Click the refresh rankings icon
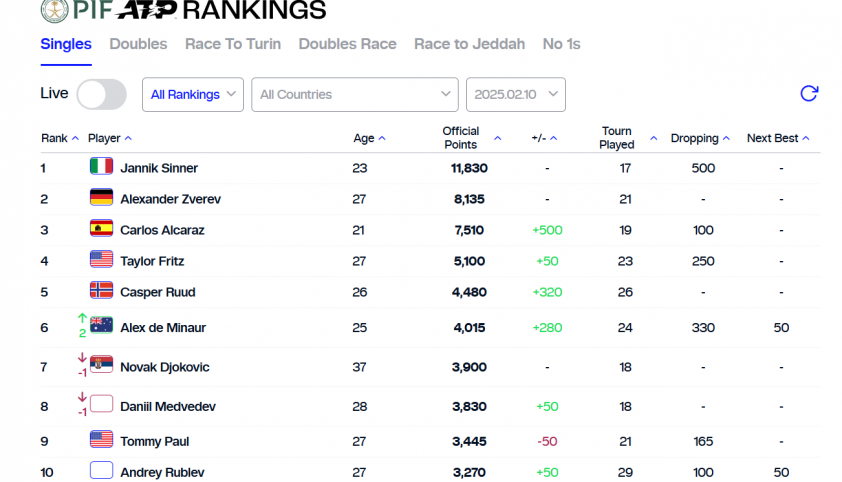842x482 pixels. [x=809, y=93]
